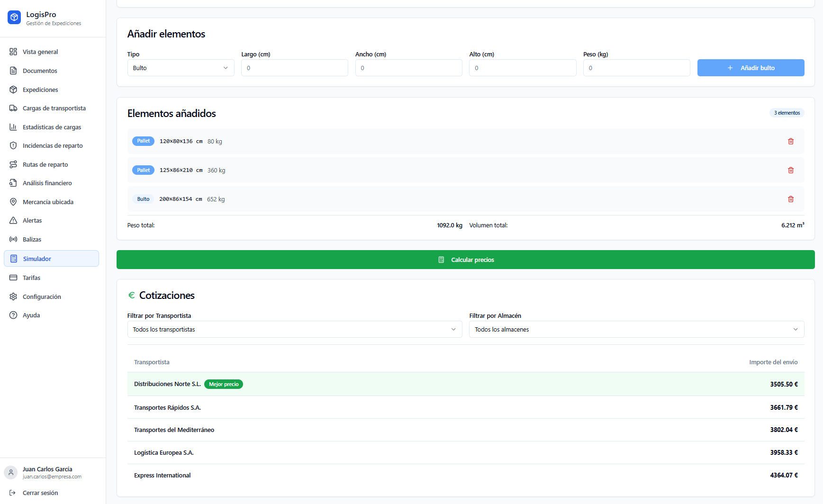823x504 pixels.
Task: Click the green Calcular precios button
Action: tap(465, 260)
